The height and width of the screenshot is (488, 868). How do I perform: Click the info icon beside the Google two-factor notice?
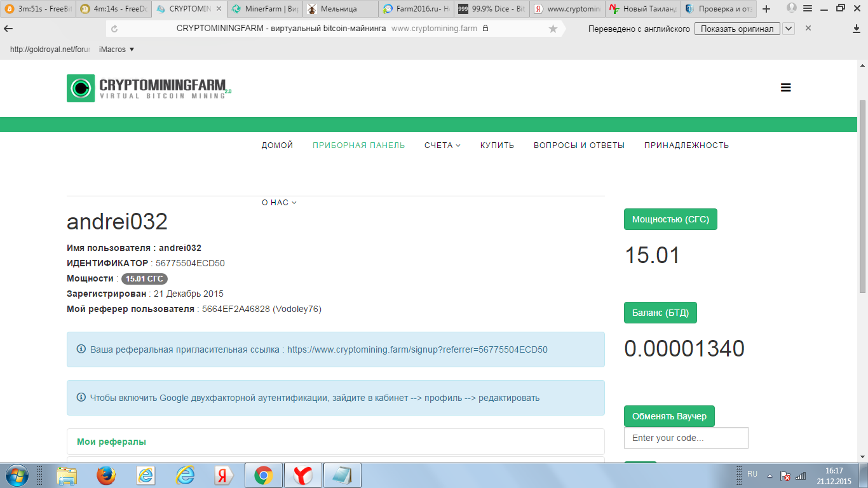81,397
